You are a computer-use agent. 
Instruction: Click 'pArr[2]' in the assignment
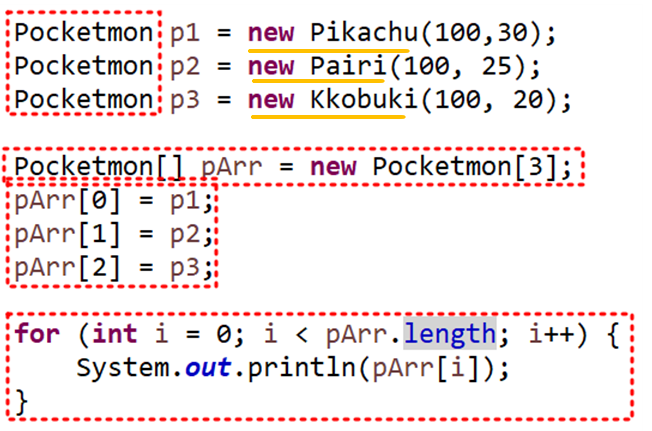pyautogui.click(x=67, y=268)
